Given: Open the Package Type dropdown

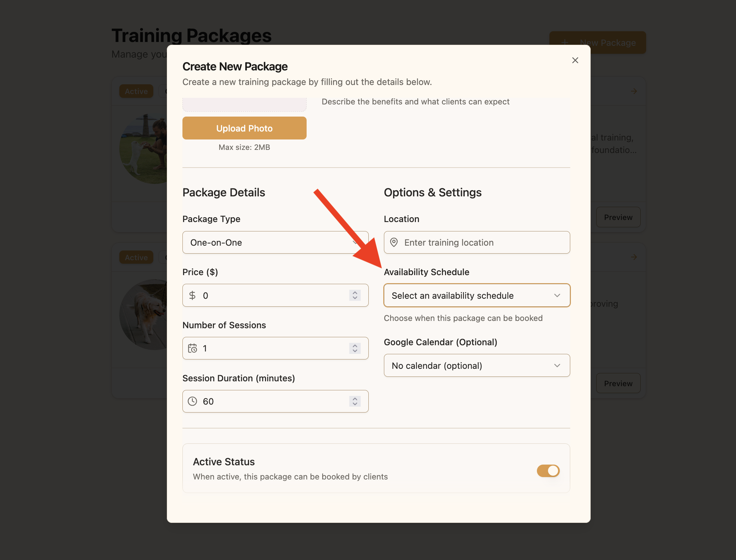Looking at the screenshot, I should click(x=275, y=242).
